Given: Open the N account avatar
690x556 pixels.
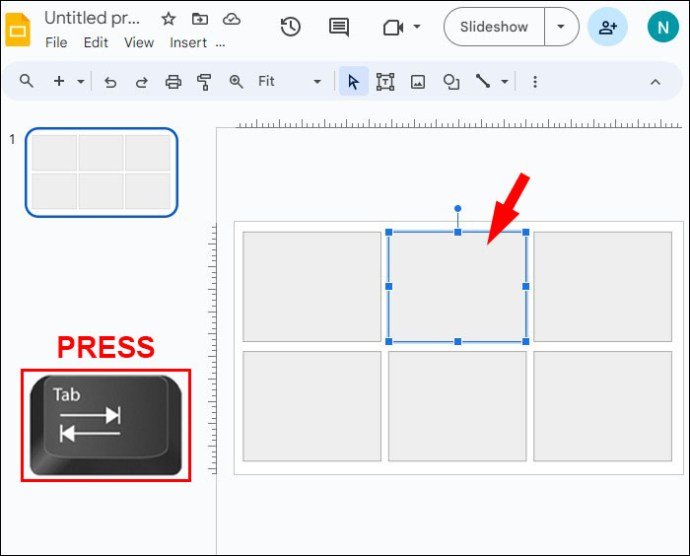Looking at the screenshot, I should (x=663, y=27).
